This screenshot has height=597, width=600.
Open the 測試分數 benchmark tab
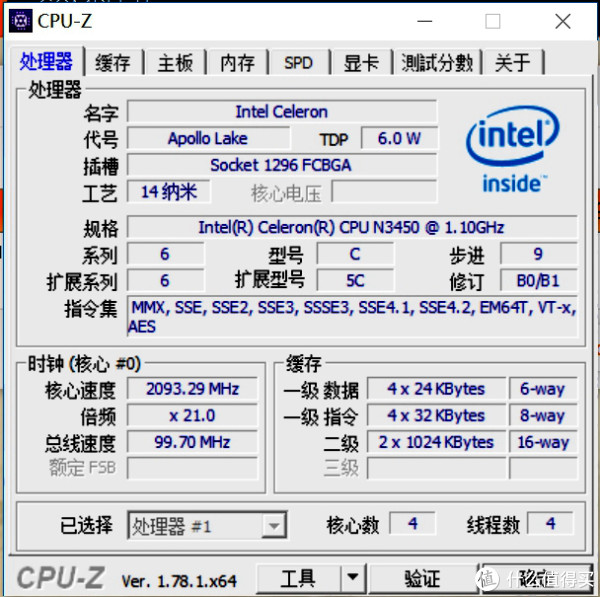coord(437,62)
